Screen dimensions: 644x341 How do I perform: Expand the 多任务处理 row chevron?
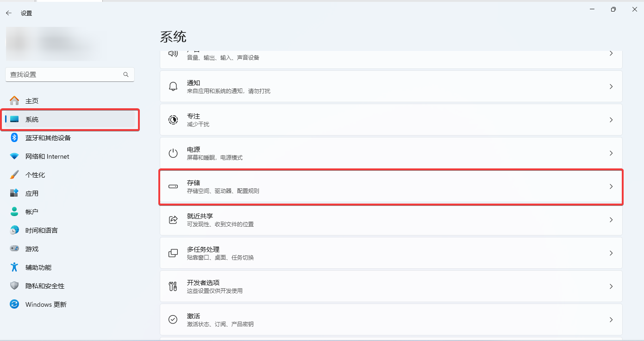pyautogui.click(x=611, y=253)
